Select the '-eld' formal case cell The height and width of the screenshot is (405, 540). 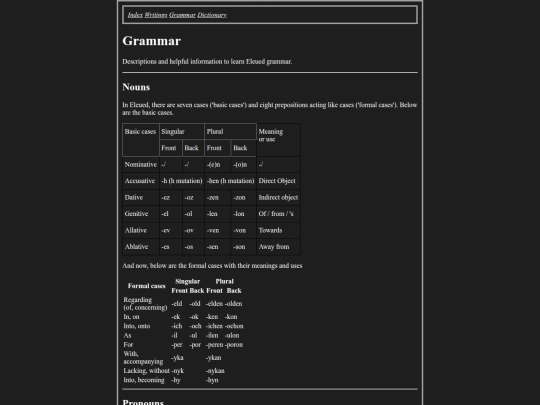click(177, 304)
